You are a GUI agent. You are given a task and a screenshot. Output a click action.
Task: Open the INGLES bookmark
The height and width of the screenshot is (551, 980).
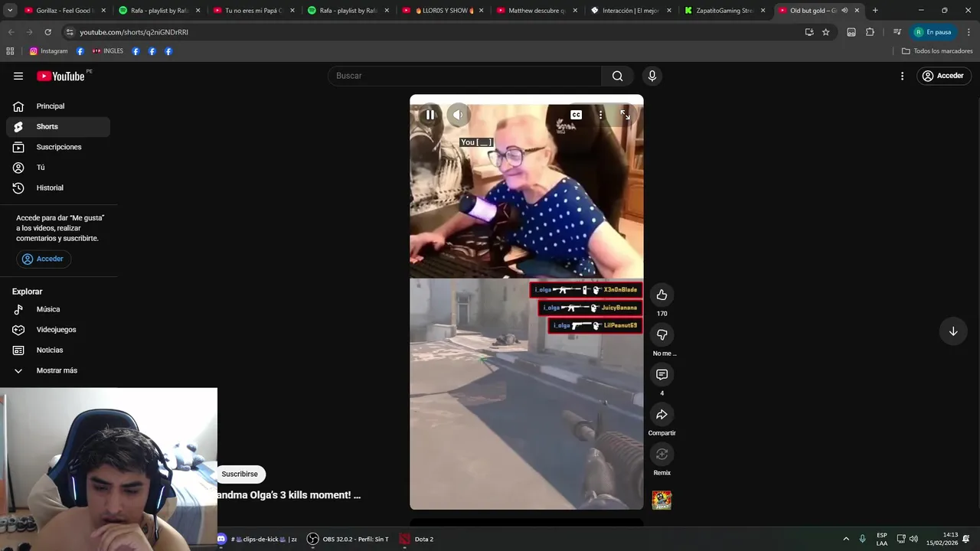(x=108, y=51)
